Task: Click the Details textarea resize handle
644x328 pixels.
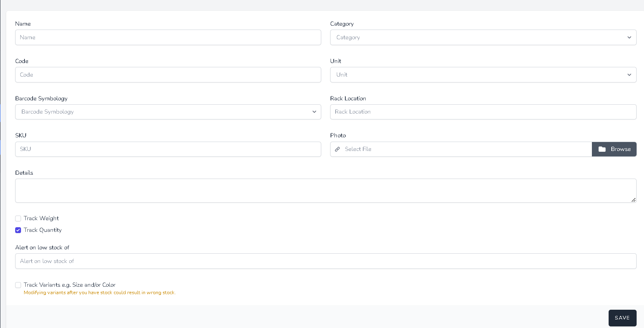Action: (633, 200)
